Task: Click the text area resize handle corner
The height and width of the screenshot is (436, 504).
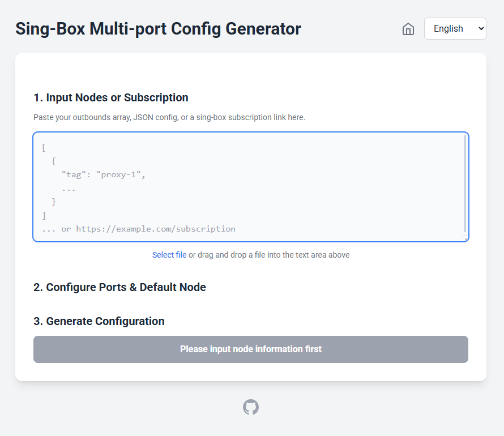Action: (465, 238)
